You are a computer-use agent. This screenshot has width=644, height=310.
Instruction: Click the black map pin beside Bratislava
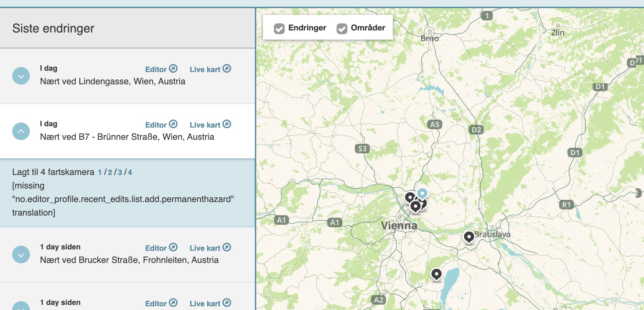[469, 237]
